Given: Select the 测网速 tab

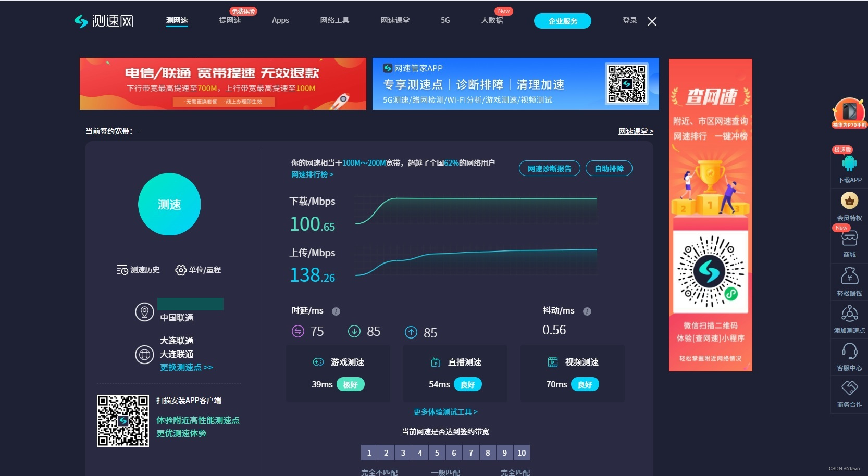Looking at the screenshot, I should tap(177, 21).
